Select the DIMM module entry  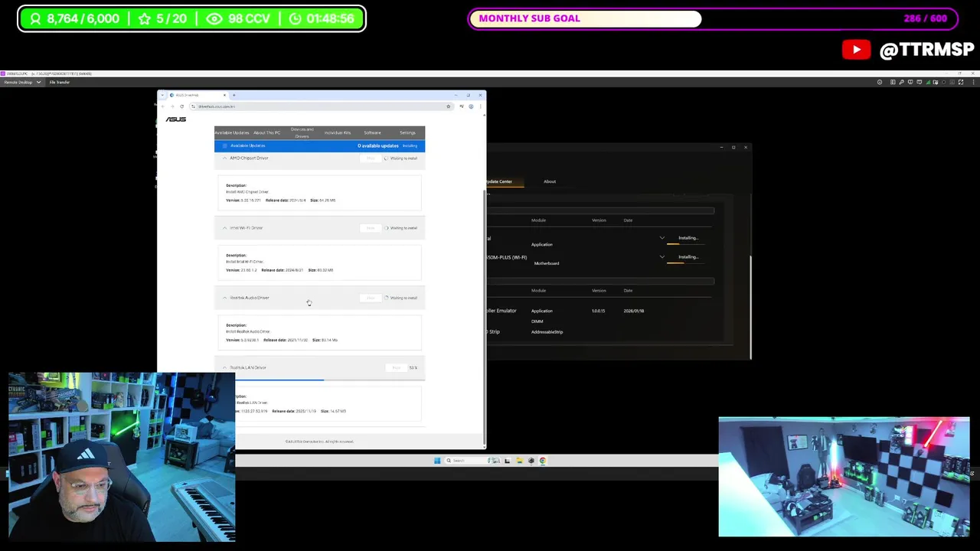click(537, 321)
